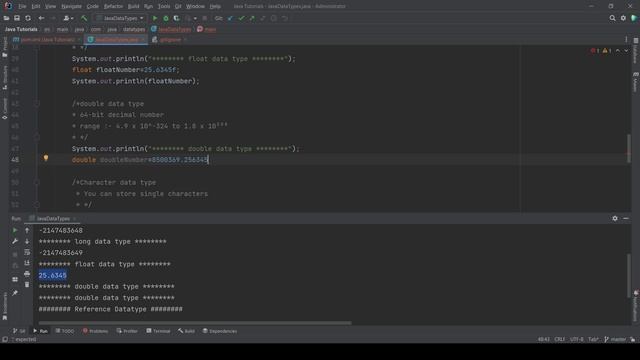Click the Reference Datatype console line
Image resolution: width=640 pixels, height=360 pixels.
click(x=111, y=309)
